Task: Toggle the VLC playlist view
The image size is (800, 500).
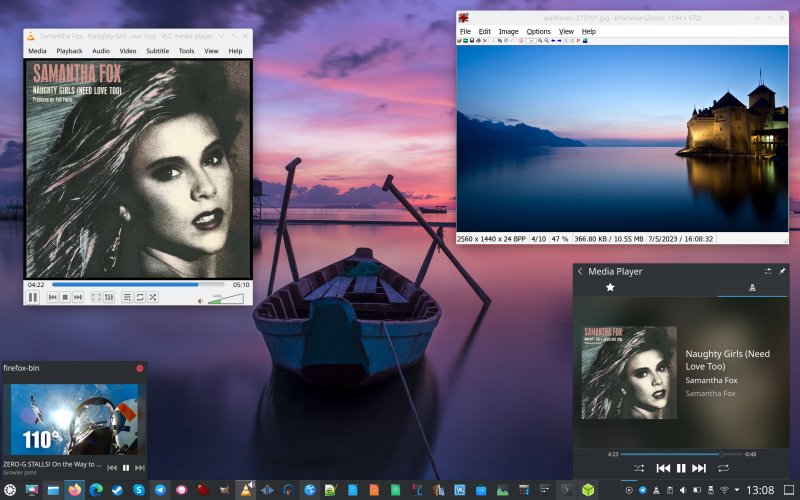Action: [x=127, y=297]
